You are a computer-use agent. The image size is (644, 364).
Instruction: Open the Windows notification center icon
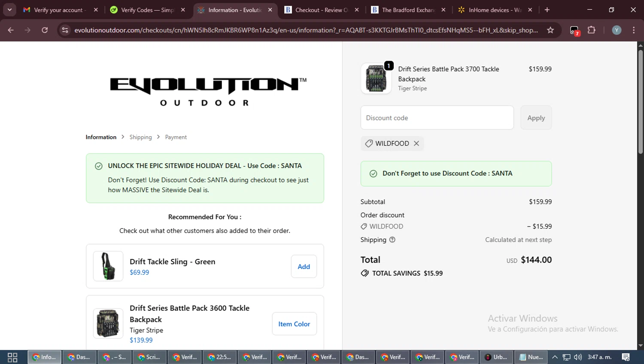626,357
